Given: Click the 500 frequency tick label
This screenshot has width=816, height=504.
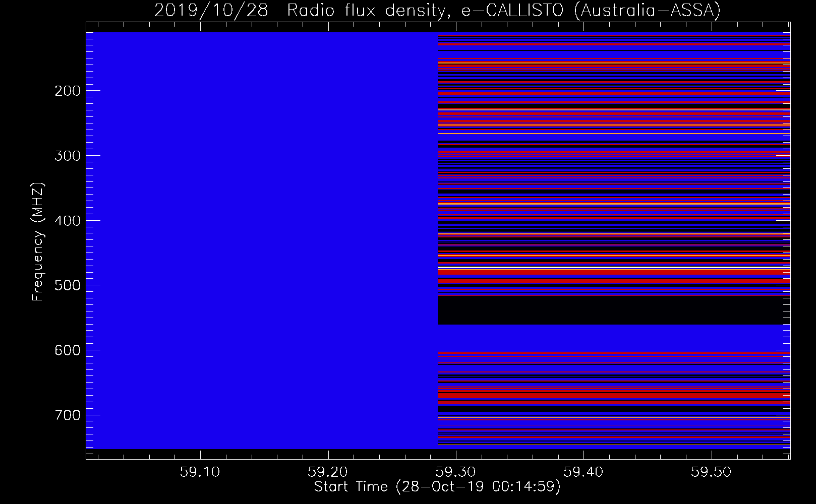Looking at the screenshot, I should pos(68,285).
